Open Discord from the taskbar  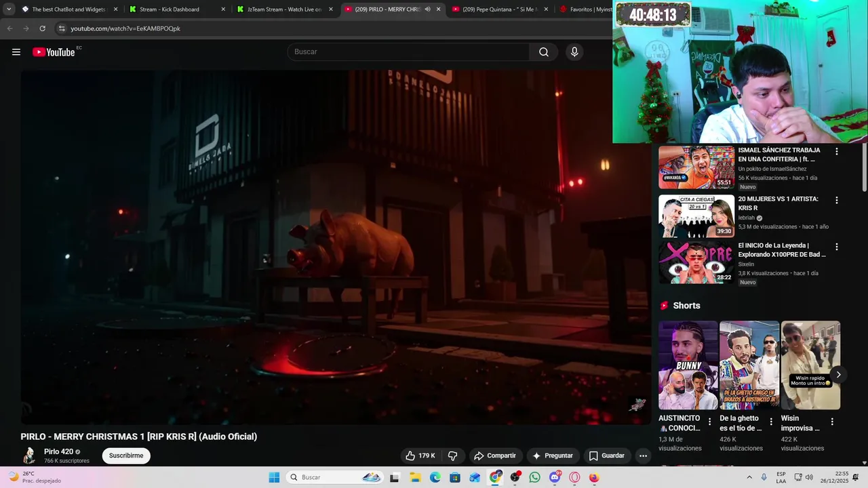(x=555, y=477)
